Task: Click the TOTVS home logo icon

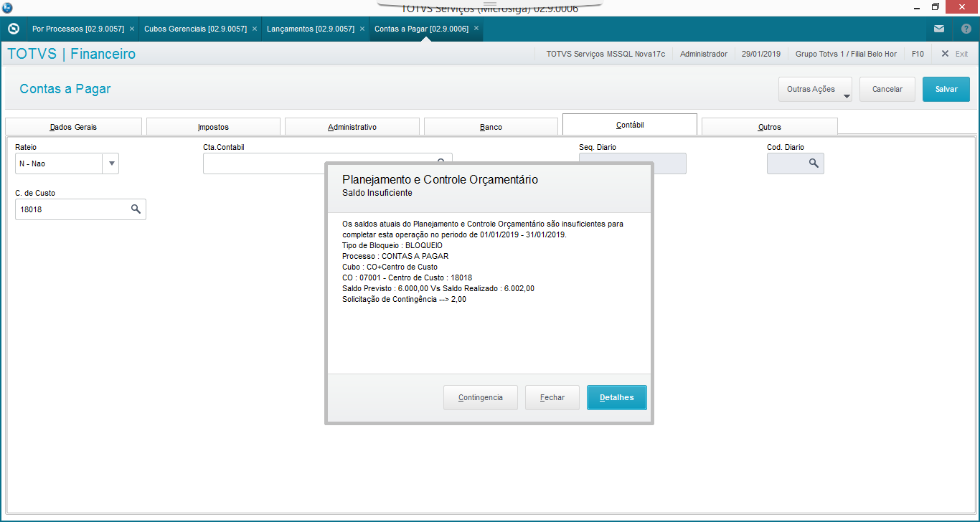Action: point(13,29)
